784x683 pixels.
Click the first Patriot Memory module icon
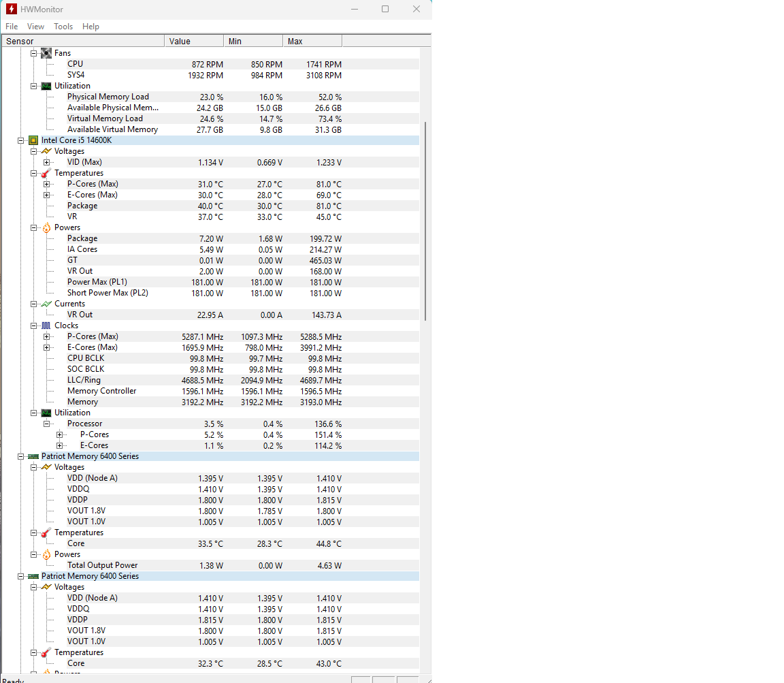pos(33,456)
